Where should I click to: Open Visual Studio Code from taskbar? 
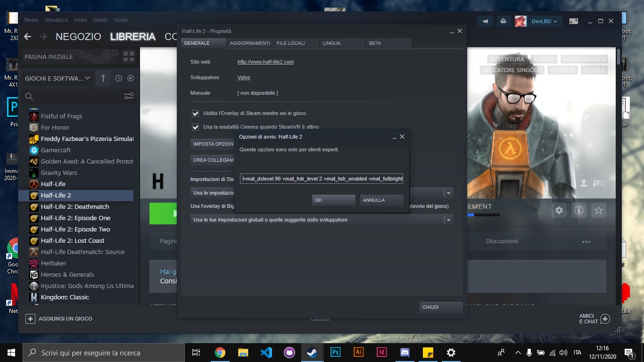tap(266, 352)
